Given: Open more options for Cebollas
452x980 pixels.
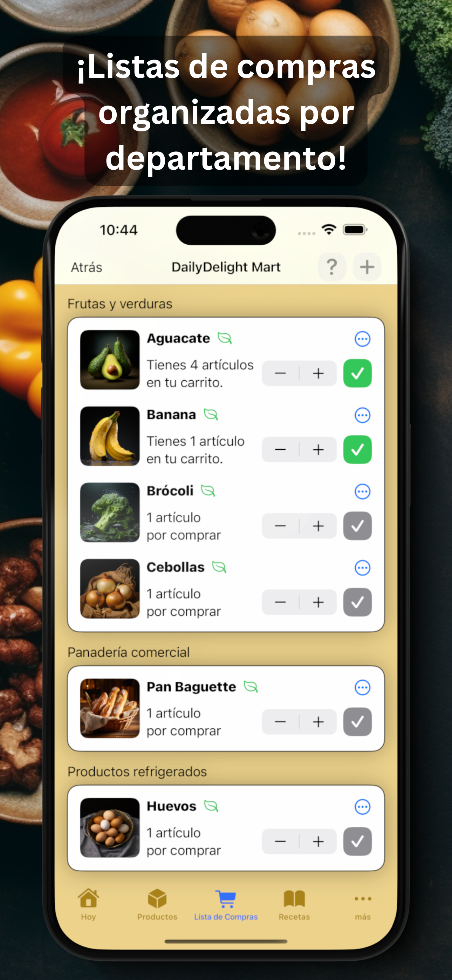Looking at the screenshot, I should 362,567.
